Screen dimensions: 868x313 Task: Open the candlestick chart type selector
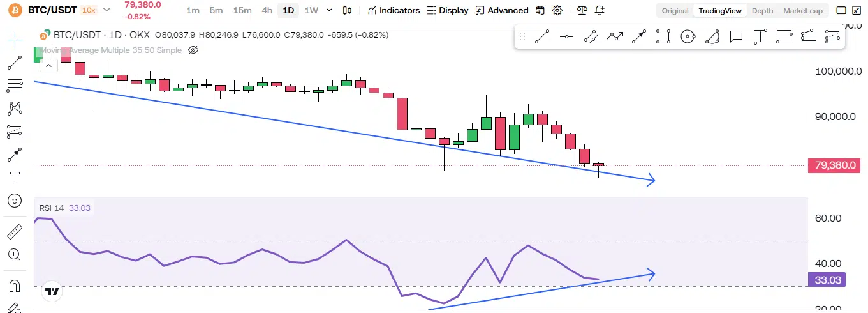point(347,10)
